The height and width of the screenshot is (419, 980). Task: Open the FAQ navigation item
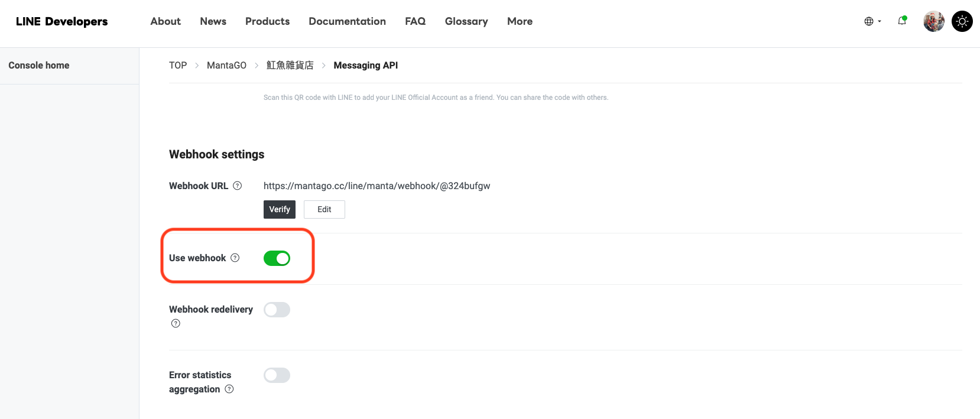(x=415, y=21)
